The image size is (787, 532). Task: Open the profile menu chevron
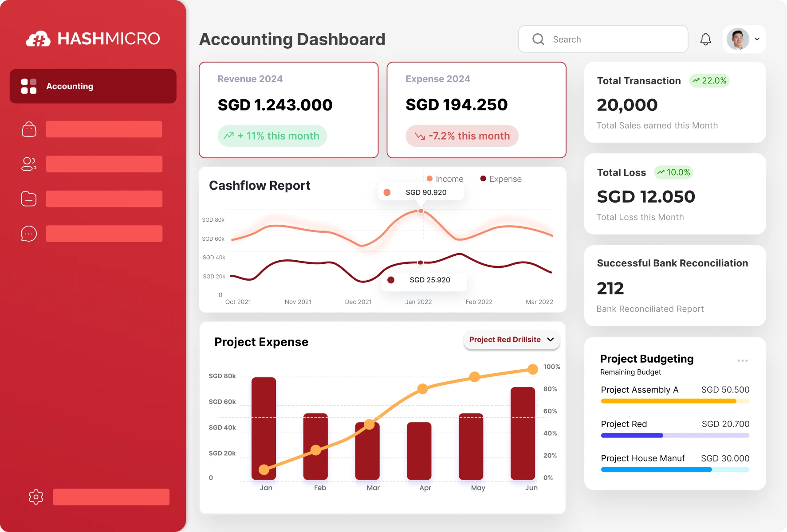(757, 39)
